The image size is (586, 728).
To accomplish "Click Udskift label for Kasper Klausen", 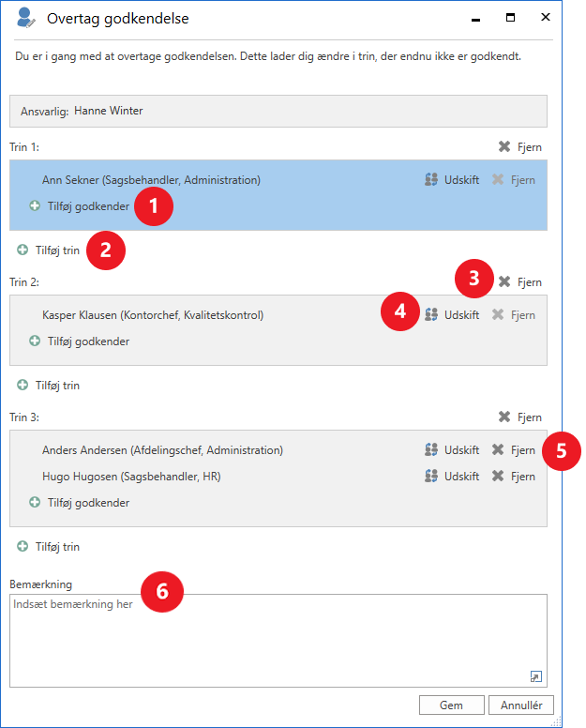I will coord(461,315).
